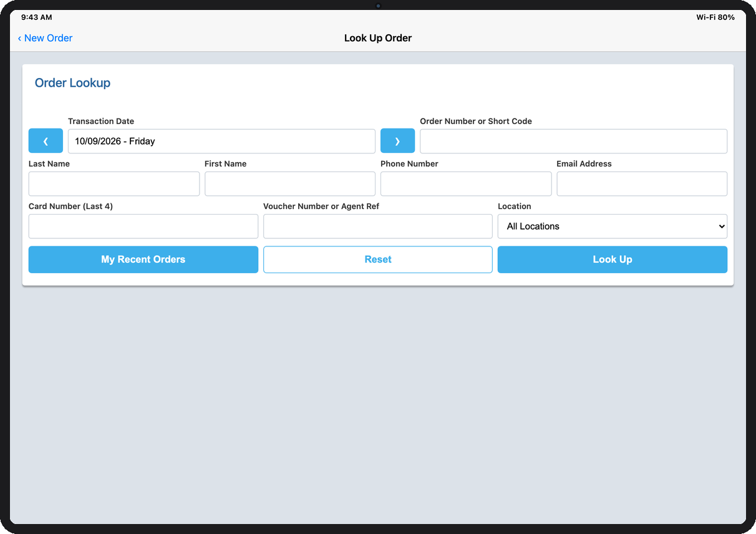
Task: Click the Order Lookup heading
Action: point(72,83)
